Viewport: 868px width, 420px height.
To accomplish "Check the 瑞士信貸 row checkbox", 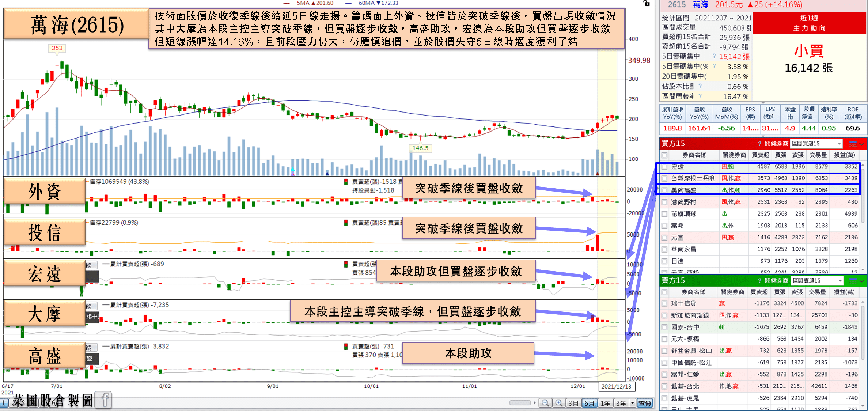I will pyautogui.click(x=664, y=303).
